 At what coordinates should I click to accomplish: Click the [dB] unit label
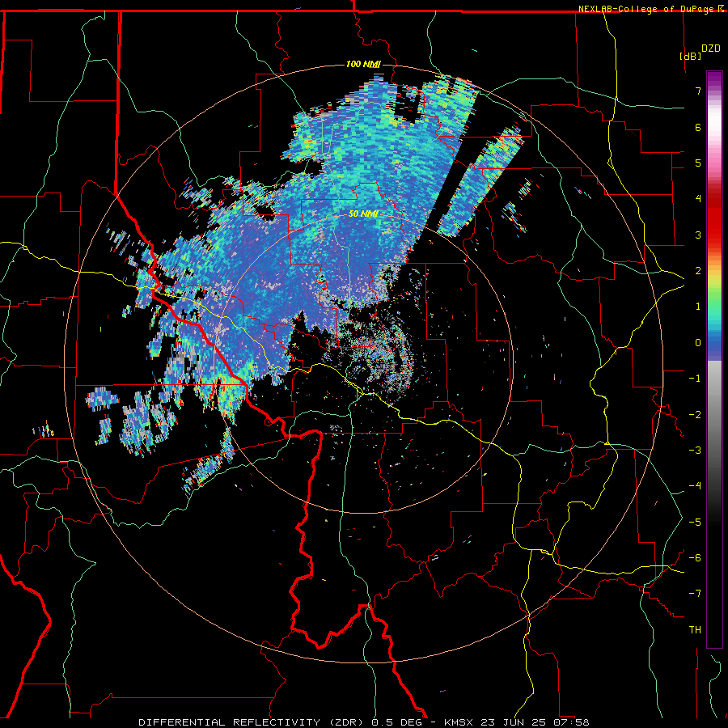tap(691, 56)
